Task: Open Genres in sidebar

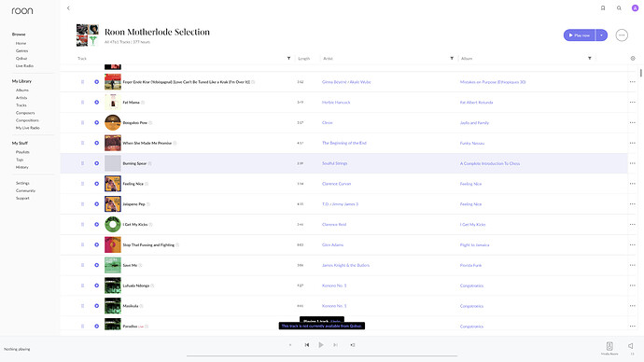Action: coord(22,51)
